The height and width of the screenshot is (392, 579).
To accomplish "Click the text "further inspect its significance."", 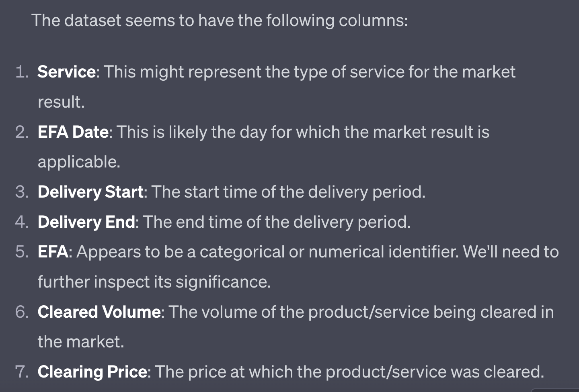I will [x=154, y=282].
